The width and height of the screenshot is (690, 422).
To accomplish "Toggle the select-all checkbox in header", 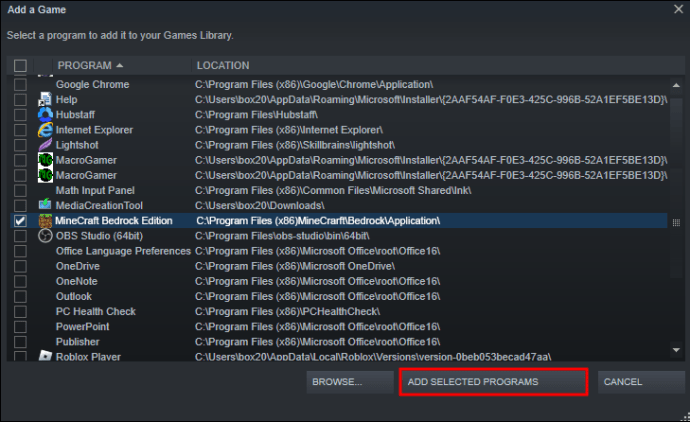I will point(20,66).
